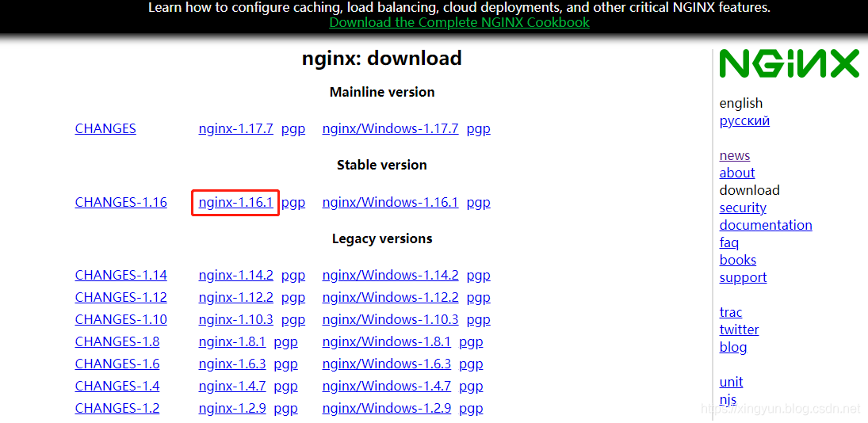
Task: Open the books page
Action: pos(737,260)
